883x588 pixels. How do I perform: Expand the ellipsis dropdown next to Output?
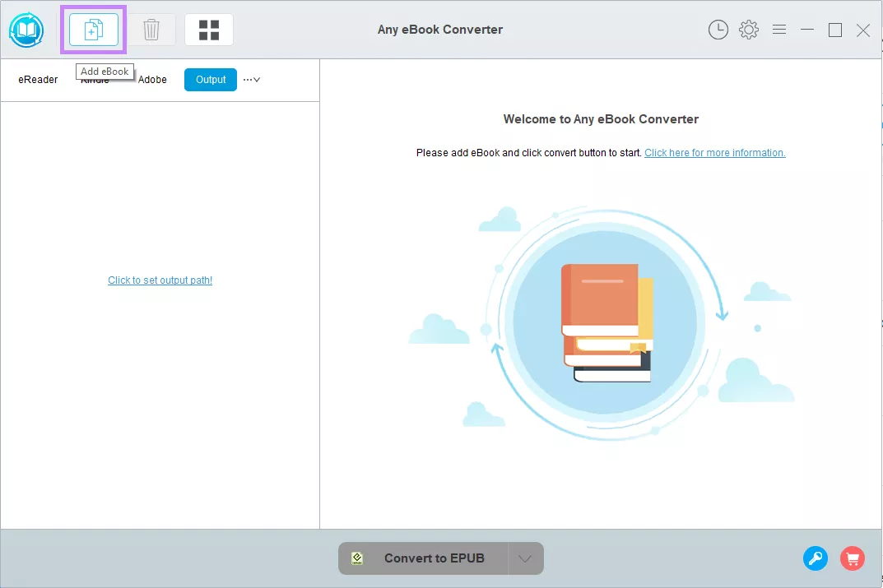(251, 80)
